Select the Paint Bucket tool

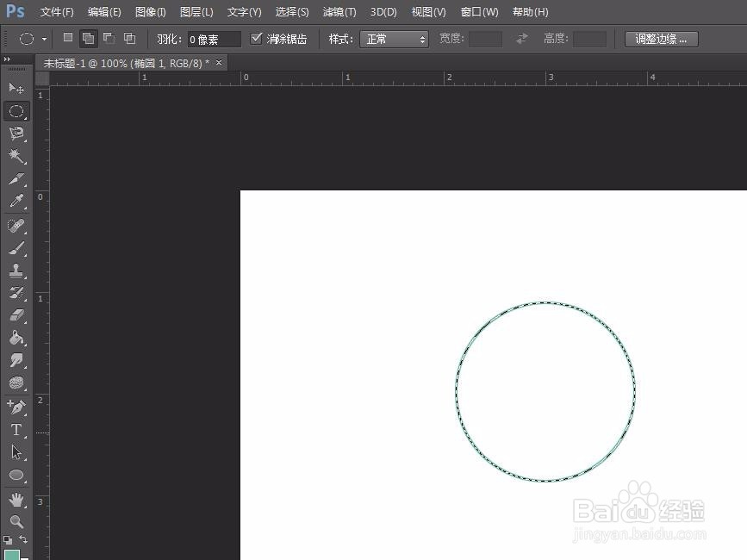16,338
